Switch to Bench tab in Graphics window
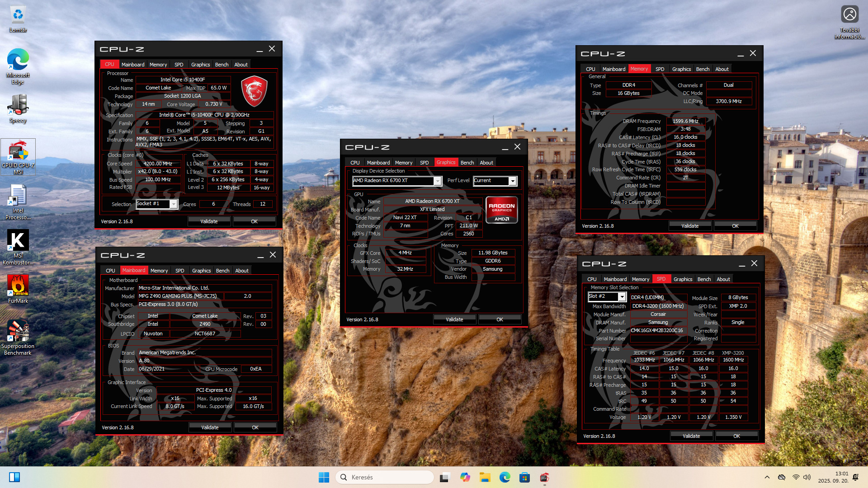The width and height of the screenshot is (868, 488). pyautogui.click(x=467, y=163)
